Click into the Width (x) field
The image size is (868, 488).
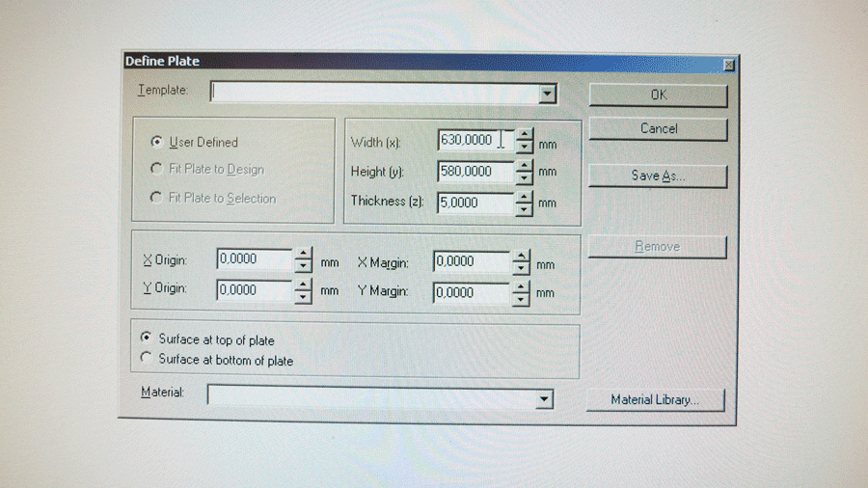point(476,141)
